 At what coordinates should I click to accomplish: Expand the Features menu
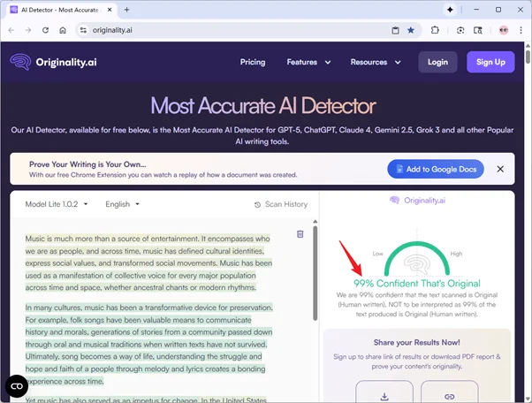tap(308, 62)
